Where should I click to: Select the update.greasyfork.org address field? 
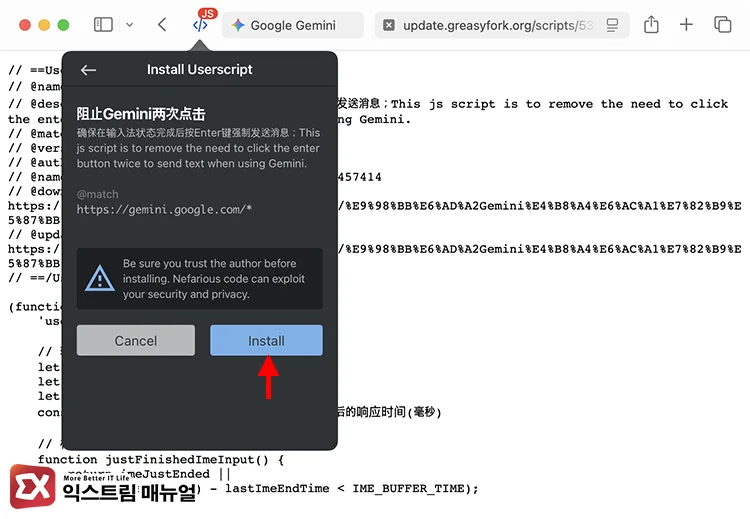click(502, 25)
